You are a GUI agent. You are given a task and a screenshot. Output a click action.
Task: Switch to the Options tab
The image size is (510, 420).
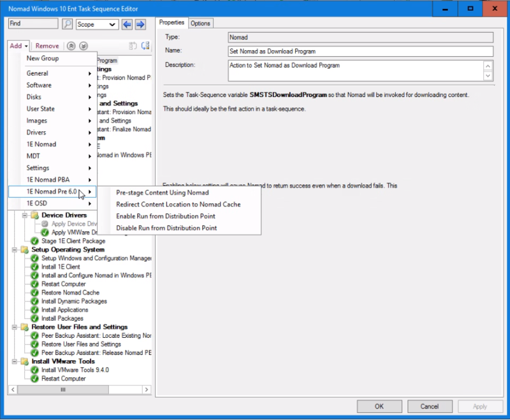point(200,22)
